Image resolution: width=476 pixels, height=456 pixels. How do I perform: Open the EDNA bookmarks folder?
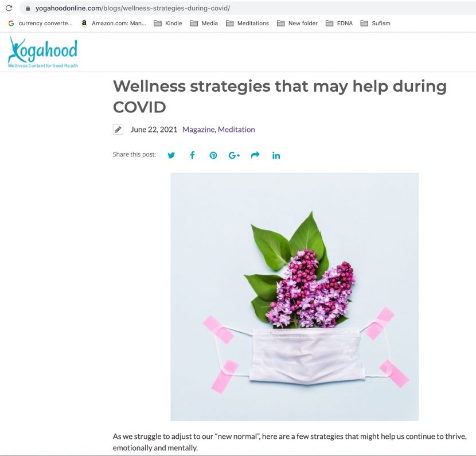point(339,24)
